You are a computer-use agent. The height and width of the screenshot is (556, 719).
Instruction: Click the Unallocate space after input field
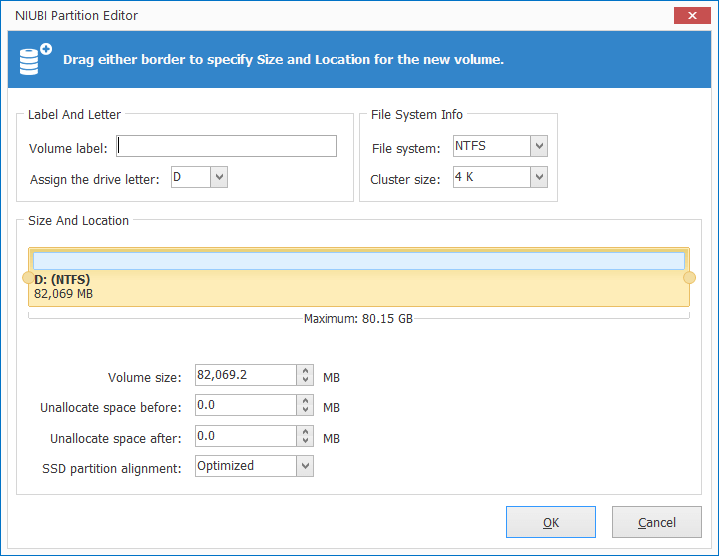click(244, 436)
